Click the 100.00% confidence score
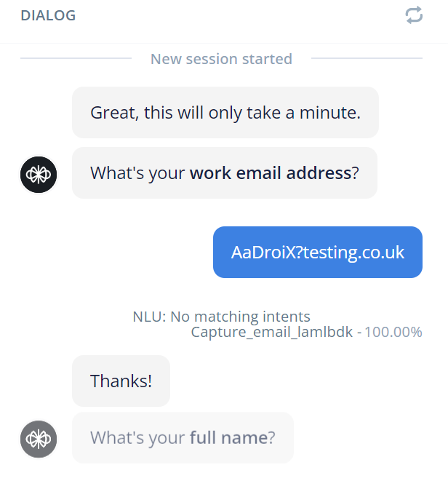This screenshot has width=448, height=500. pos(393,332)
